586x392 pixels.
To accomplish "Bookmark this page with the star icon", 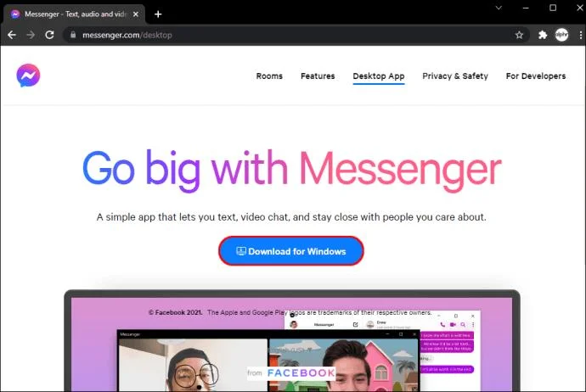I will point(519,35).
